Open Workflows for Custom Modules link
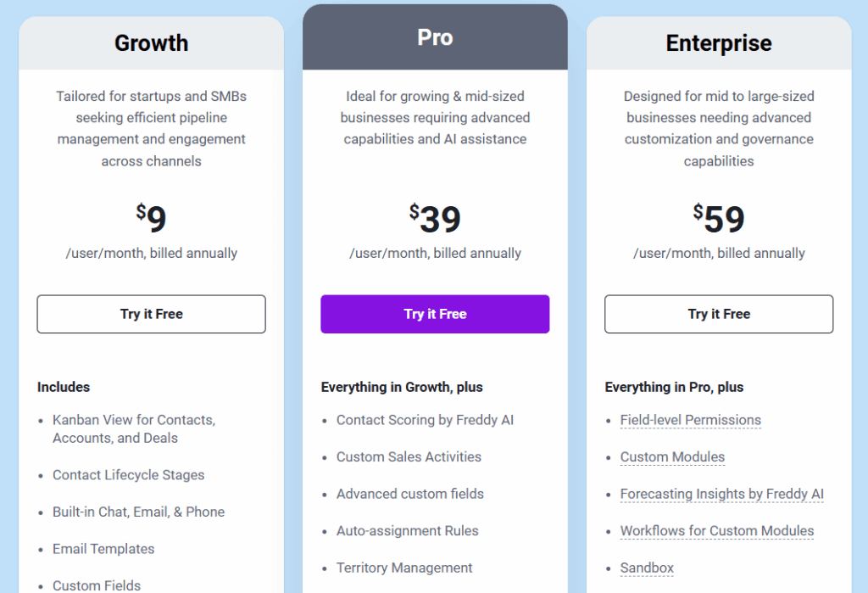The width and height of the screenshot is (868, 593). (716, 531)
